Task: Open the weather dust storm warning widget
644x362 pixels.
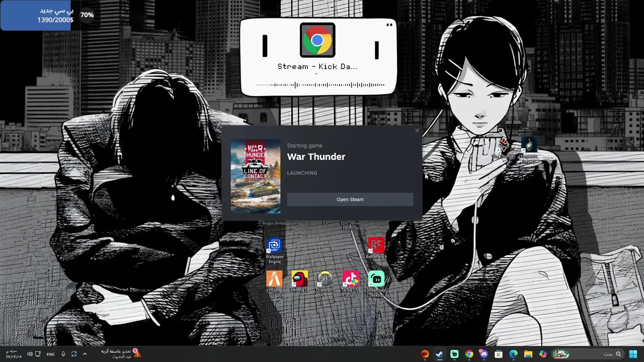Action: [121, 353]
